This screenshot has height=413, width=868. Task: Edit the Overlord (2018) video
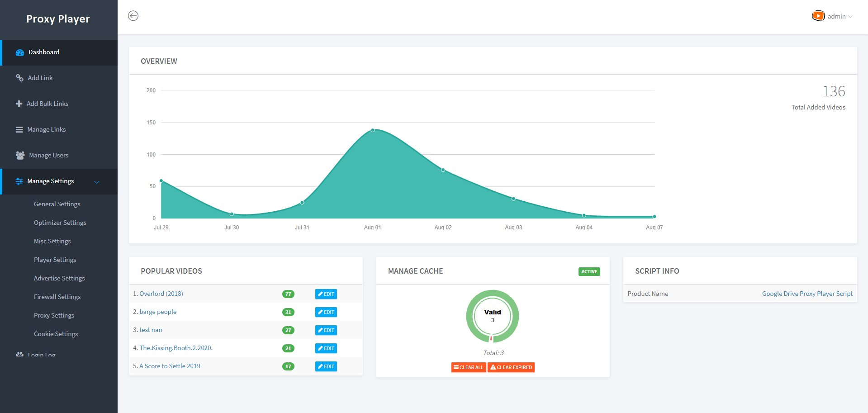click(326, 294)
